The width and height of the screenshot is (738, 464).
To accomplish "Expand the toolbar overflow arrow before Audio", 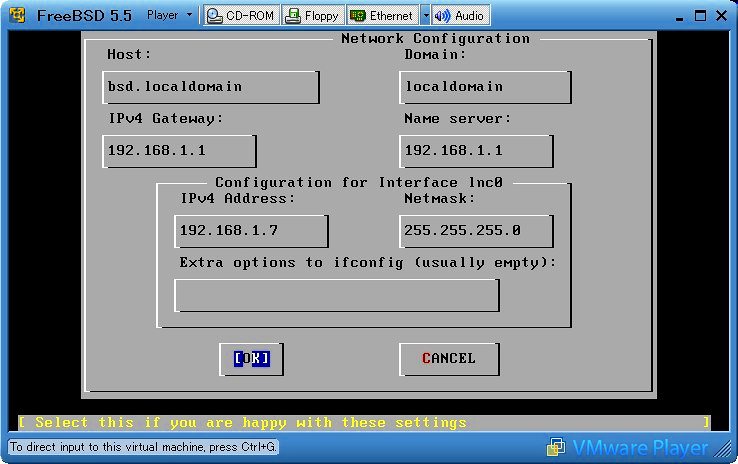I will [x=425, y=15].
